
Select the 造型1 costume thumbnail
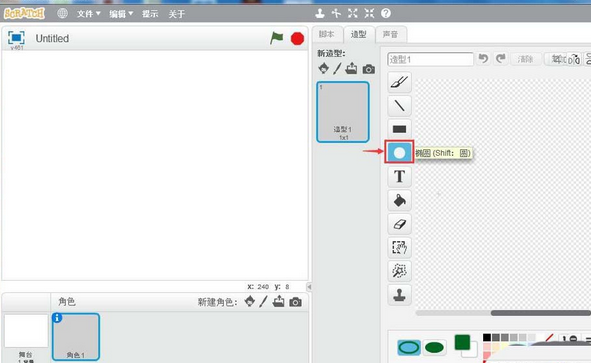[x=343, y=112]
